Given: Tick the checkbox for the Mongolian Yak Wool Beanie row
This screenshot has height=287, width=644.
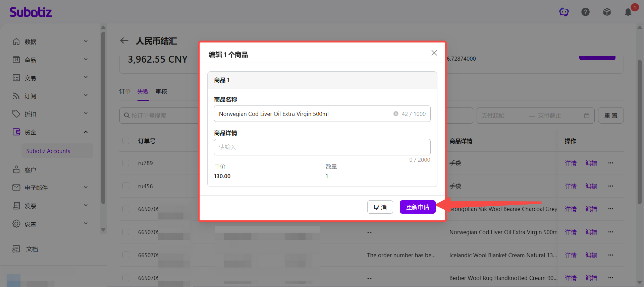Looking at the screenshot, I should point(126,209).
